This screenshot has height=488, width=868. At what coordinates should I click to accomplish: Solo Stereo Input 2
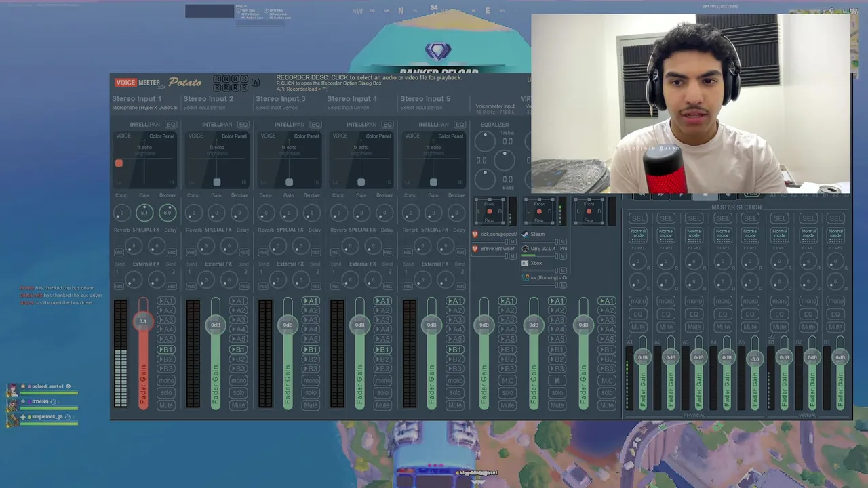coord(238,392)
